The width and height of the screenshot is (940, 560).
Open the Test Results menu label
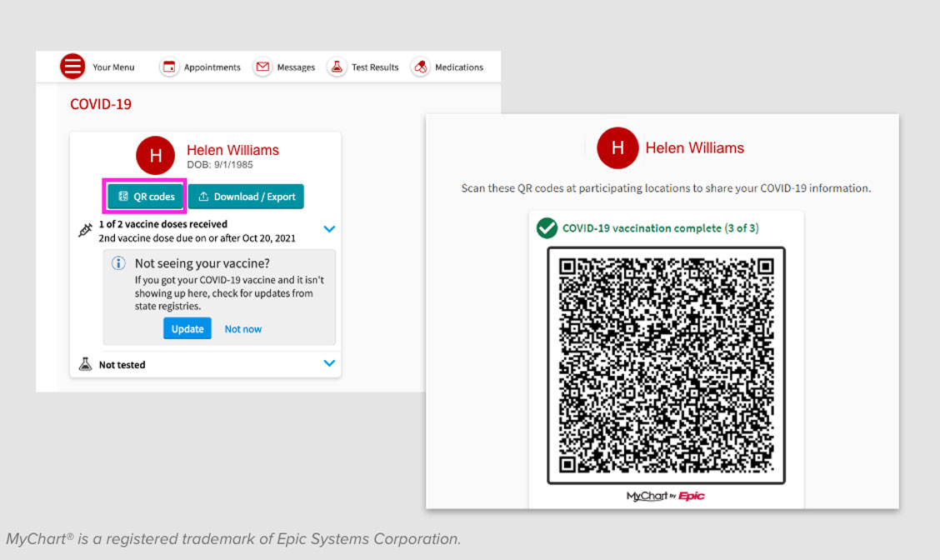tap(375, 67)
